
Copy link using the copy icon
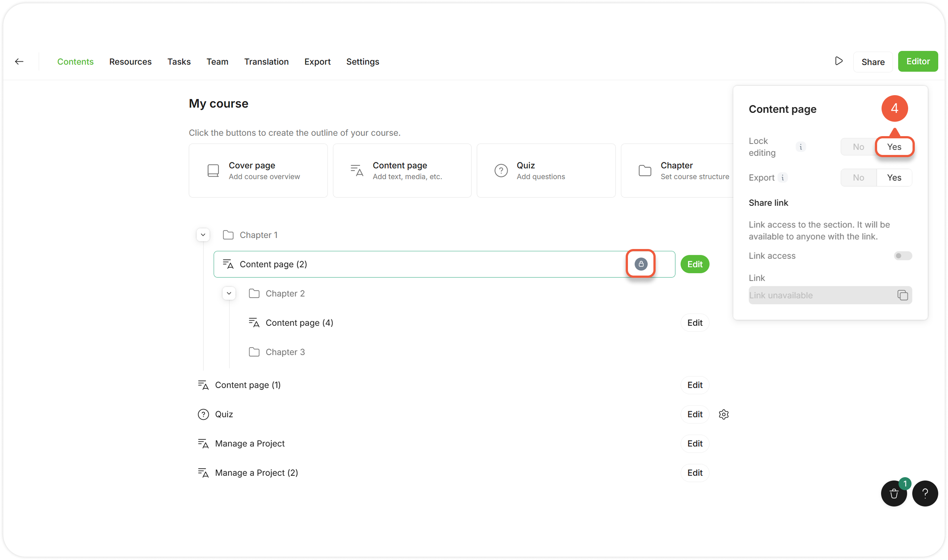tap(902, 295)
